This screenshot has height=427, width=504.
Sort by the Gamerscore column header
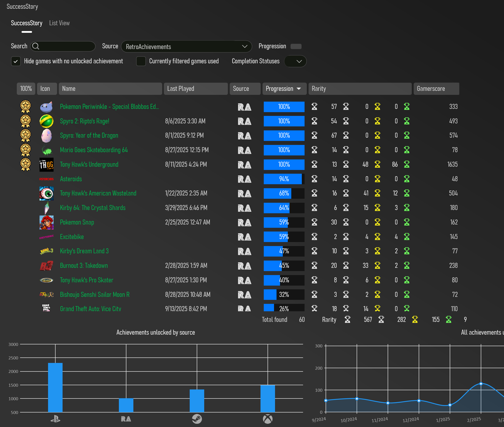coord(436,89)
